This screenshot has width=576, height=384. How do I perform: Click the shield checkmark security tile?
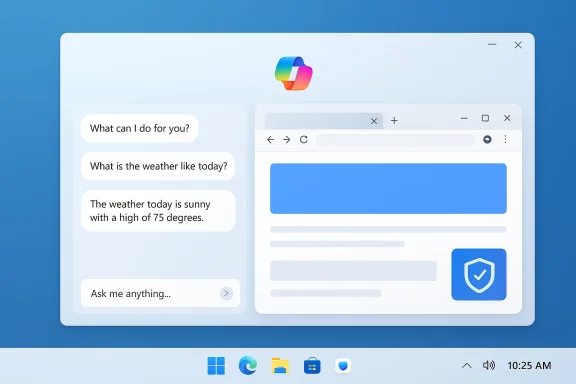click(479, 274)
